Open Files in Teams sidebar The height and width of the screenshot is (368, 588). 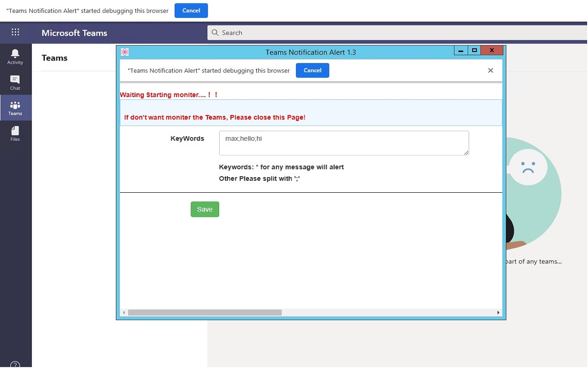click(x=15, y=134)
